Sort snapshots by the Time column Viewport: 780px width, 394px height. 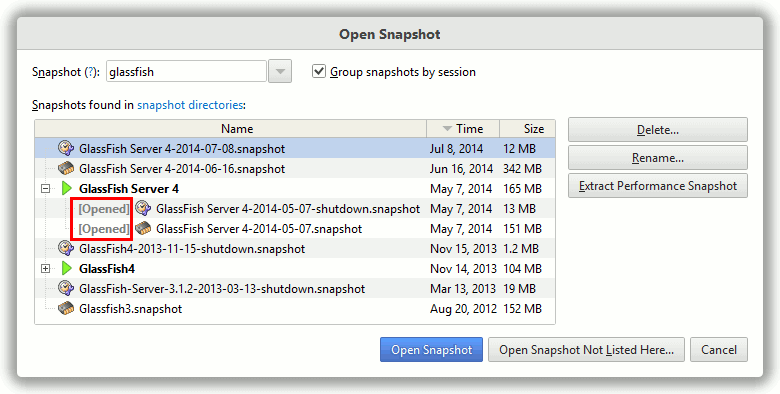pyautogui.click(x=463, y=129)
